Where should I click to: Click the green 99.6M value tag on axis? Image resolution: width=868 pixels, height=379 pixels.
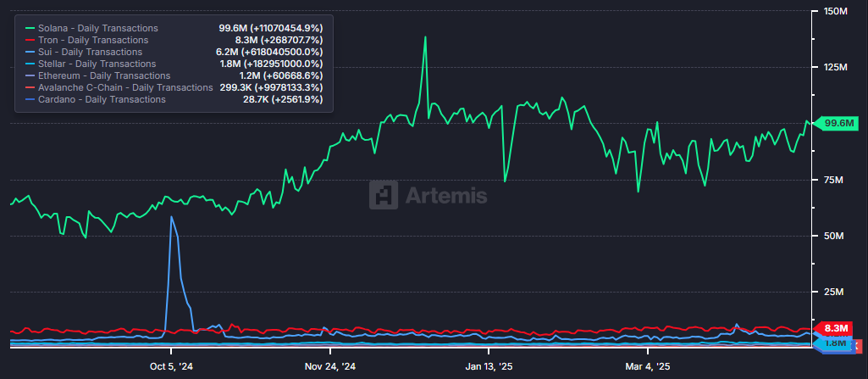[x=838, y=124]
